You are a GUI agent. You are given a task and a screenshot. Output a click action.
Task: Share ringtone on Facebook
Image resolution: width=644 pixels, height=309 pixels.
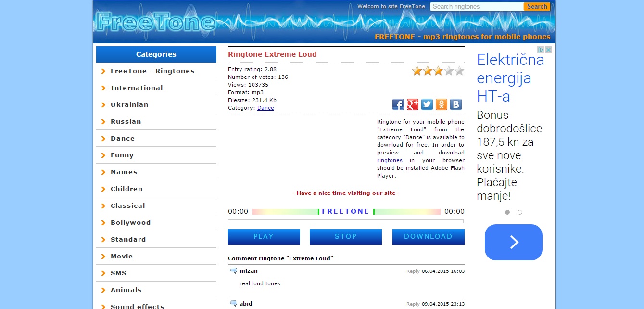[398, 104]
